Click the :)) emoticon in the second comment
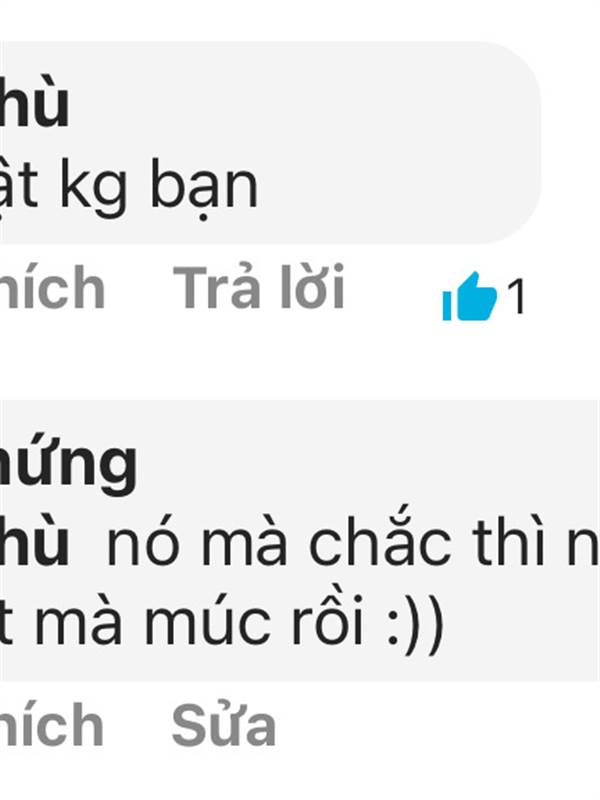The width and height of the screenshot is (600, 800). 415,626
